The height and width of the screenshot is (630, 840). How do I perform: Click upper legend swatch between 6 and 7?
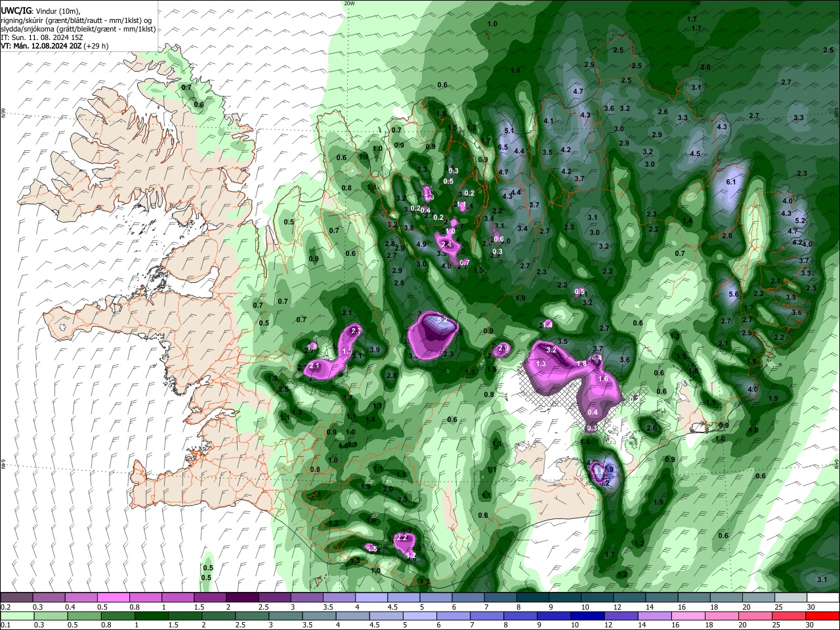tap(469, 598)
